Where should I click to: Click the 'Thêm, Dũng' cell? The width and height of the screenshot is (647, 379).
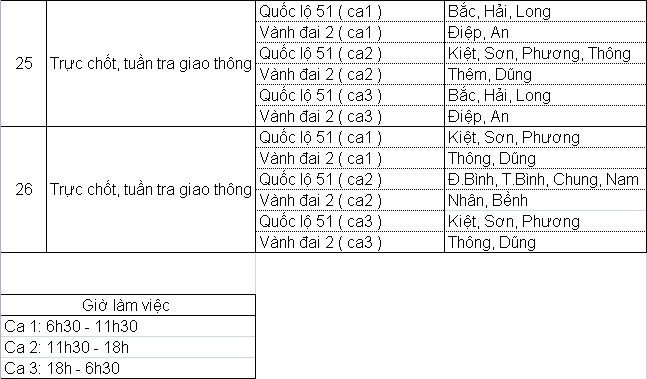pyautogui.click(x=545, y=74)
